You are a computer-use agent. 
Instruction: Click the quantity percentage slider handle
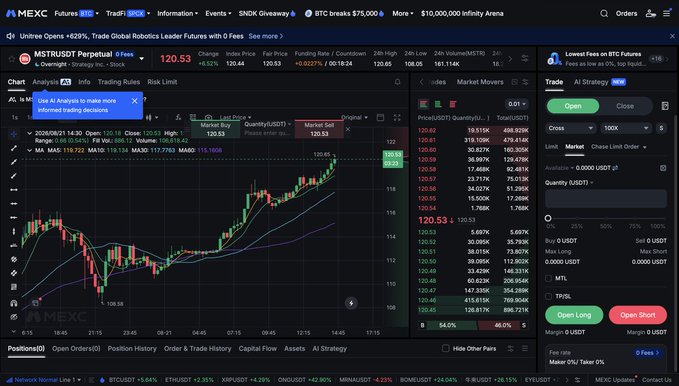click(x=548, y=218)
